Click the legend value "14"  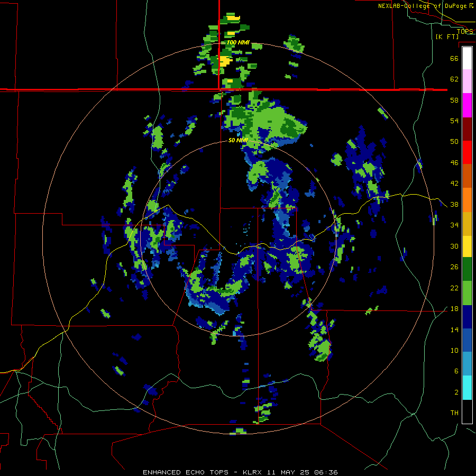454,329
